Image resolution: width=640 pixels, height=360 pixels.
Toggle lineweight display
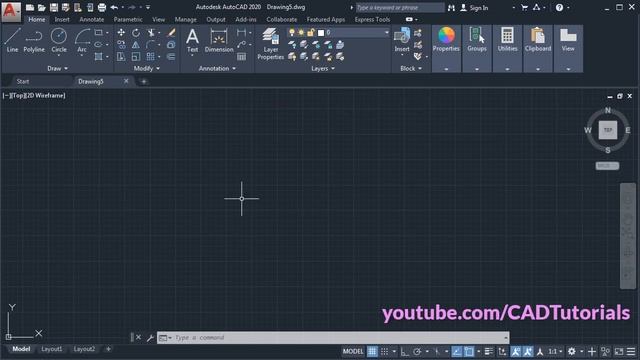489,351
